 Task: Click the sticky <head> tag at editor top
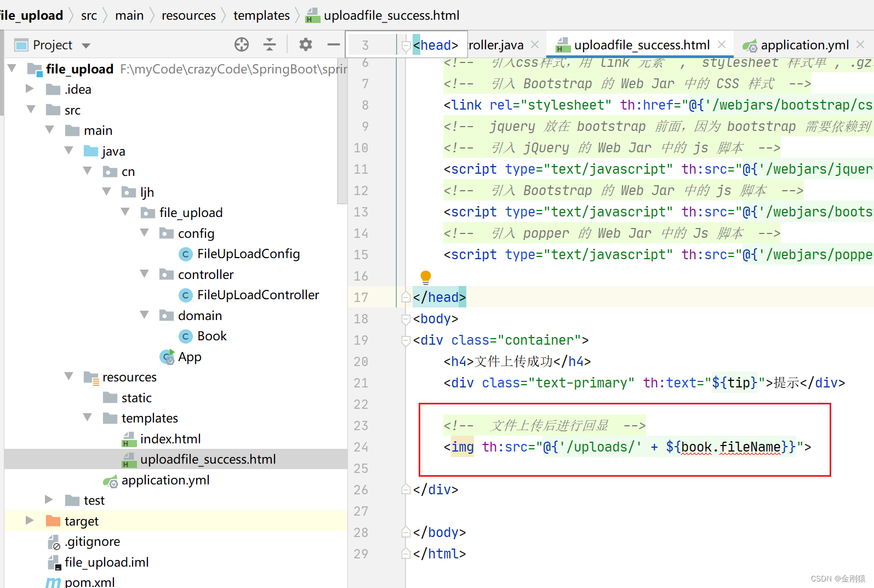click(436, 45)
